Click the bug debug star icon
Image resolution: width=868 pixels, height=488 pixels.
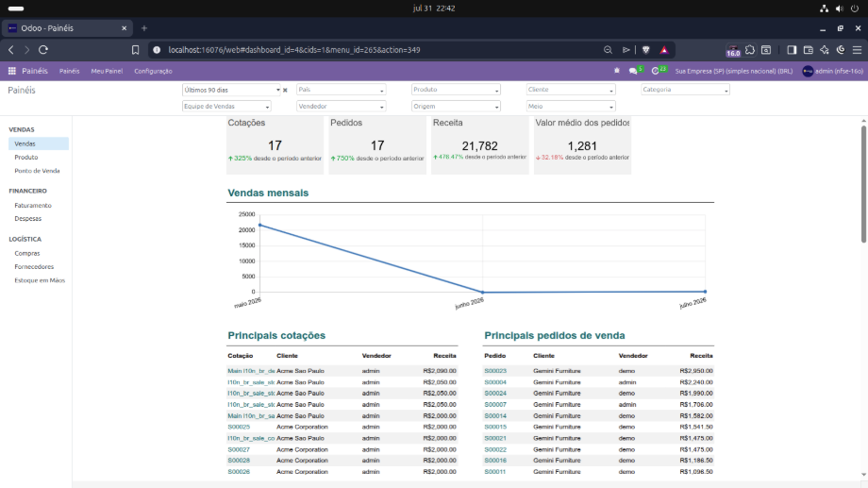[x=617, y=71]
